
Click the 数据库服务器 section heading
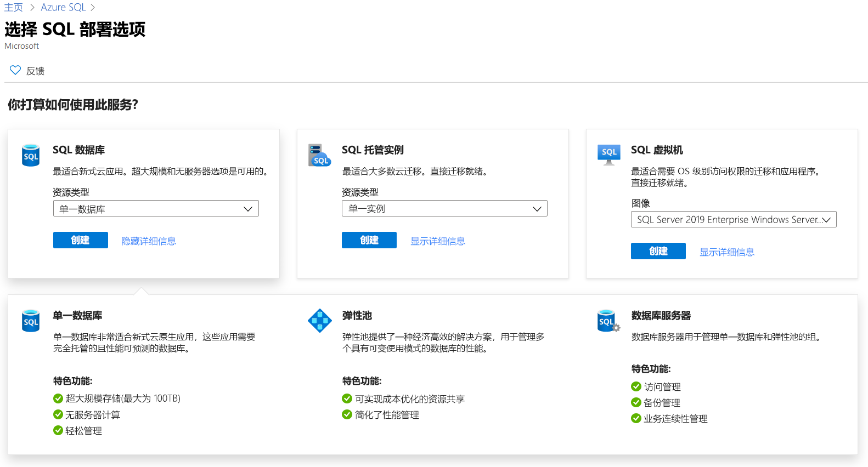pyautogui.click(x=661, y=315)
